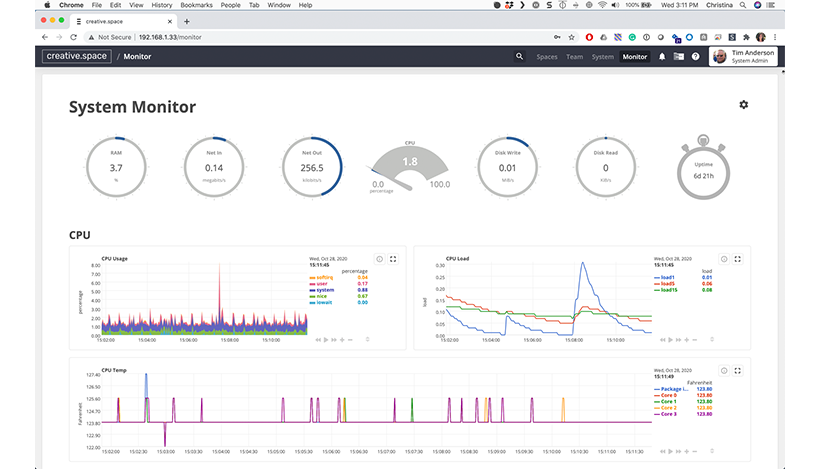The width and height of the screenshot is (822, 469).
Task: Click the CPU Usage chart info icon
Action: coord(380,259)
